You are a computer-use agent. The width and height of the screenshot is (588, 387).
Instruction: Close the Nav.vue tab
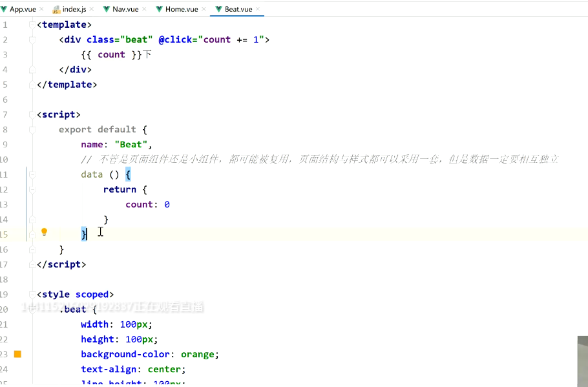[144, 9]
